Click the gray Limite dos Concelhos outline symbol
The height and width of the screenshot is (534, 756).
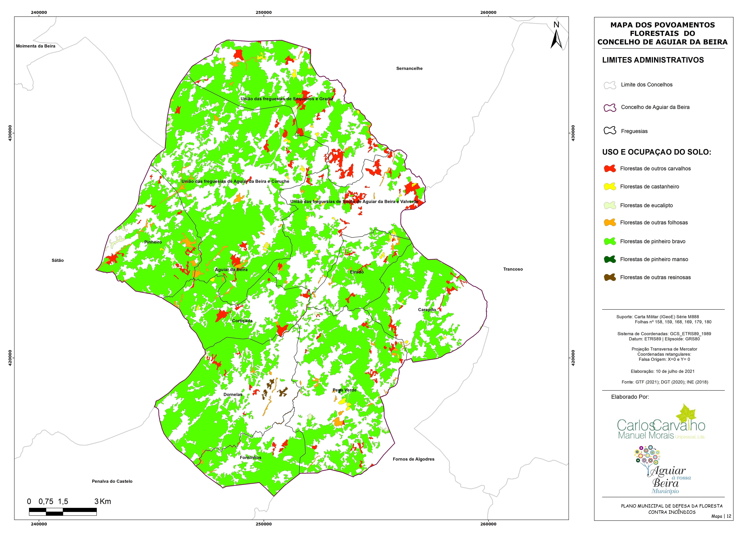pos(610,85)
